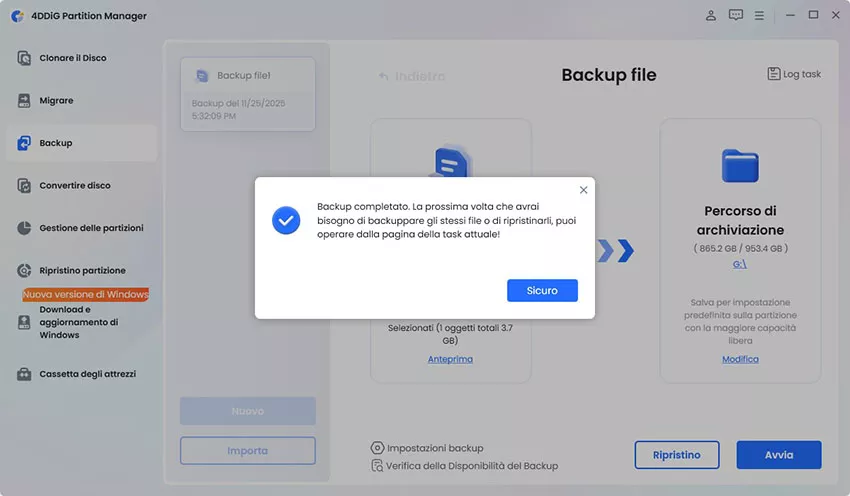Image resolution: width=850 pixels, height=496 pixels.
Task: Open the G:\ path link
Action: [x=739, y=264]
